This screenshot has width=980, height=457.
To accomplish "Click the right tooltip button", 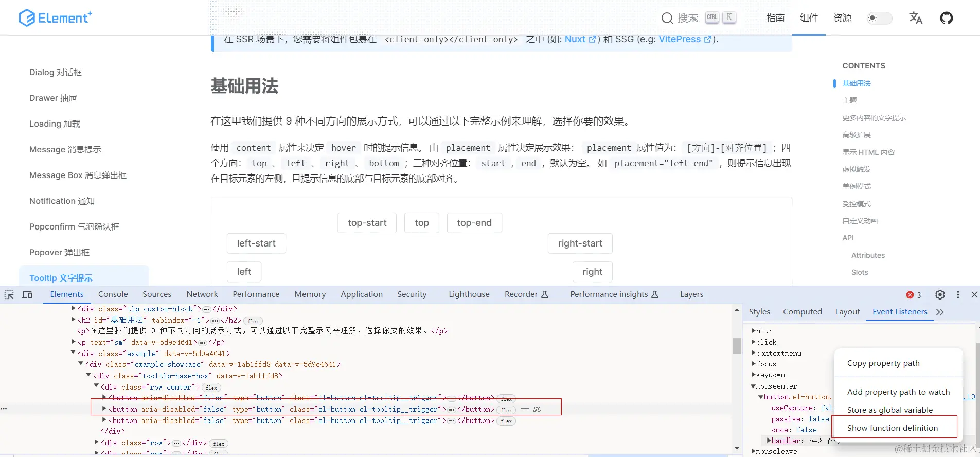I will (x=593, y=272).
